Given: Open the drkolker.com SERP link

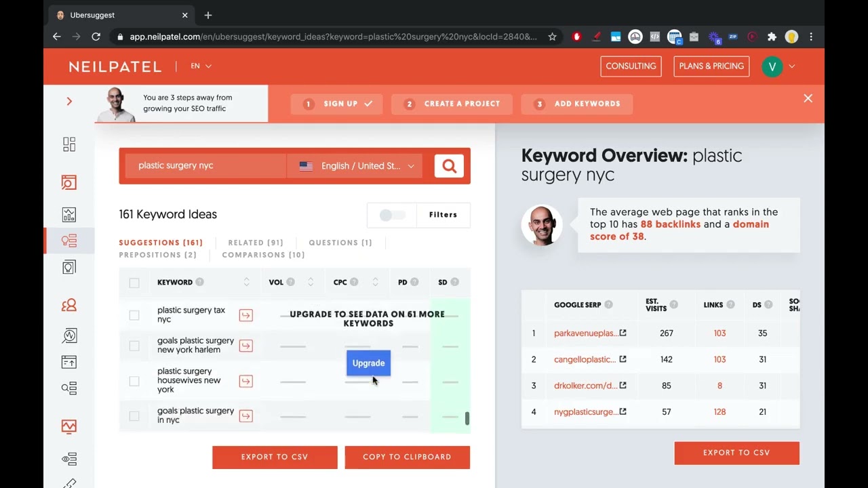Looking at the screenshot, I should 585,386.
